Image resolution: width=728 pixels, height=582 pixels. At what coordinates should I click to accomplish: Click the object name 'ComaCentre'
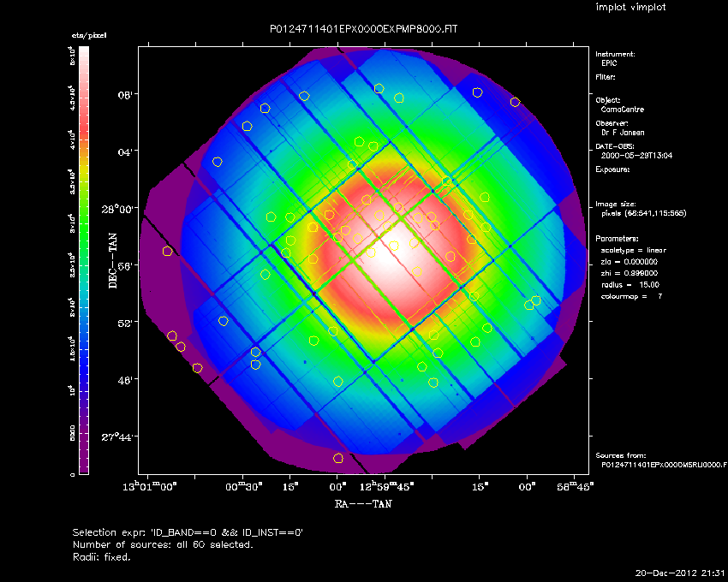(623, 110)
